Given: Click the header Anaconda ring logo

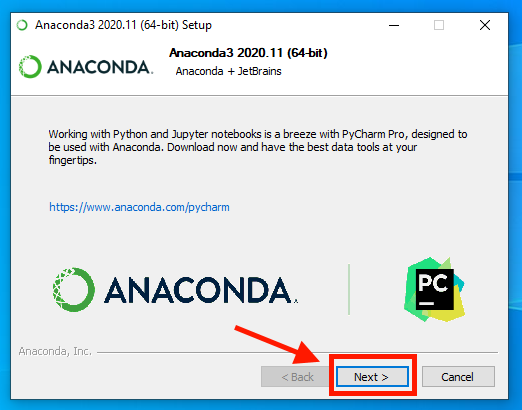Looking at the screenshot, I should [x=30, y=67].
